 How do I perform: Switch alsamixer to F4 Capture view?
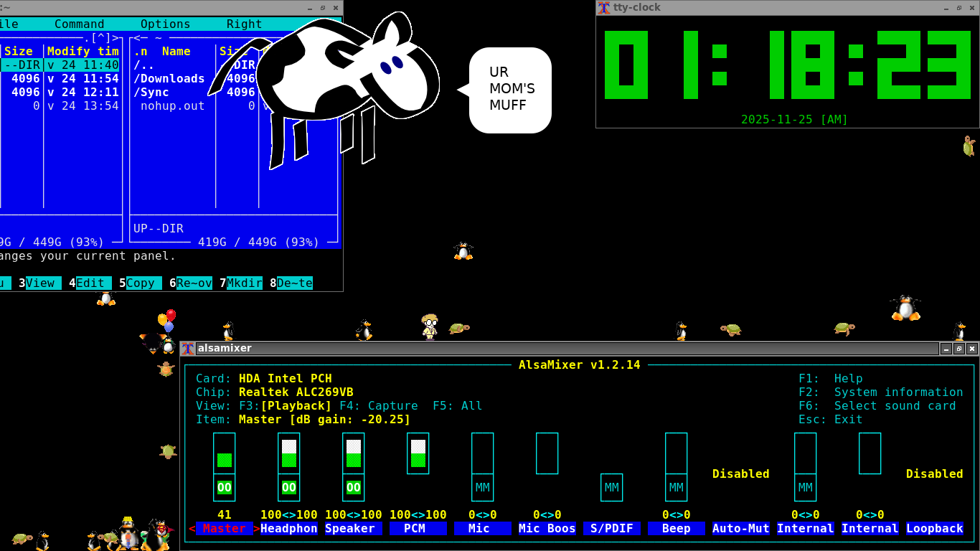click(x=379, y=405)
